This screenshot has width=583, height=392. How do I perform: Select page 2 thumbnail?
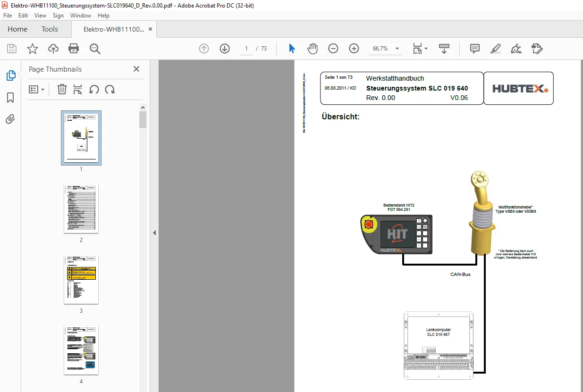(x=81, y=209)
